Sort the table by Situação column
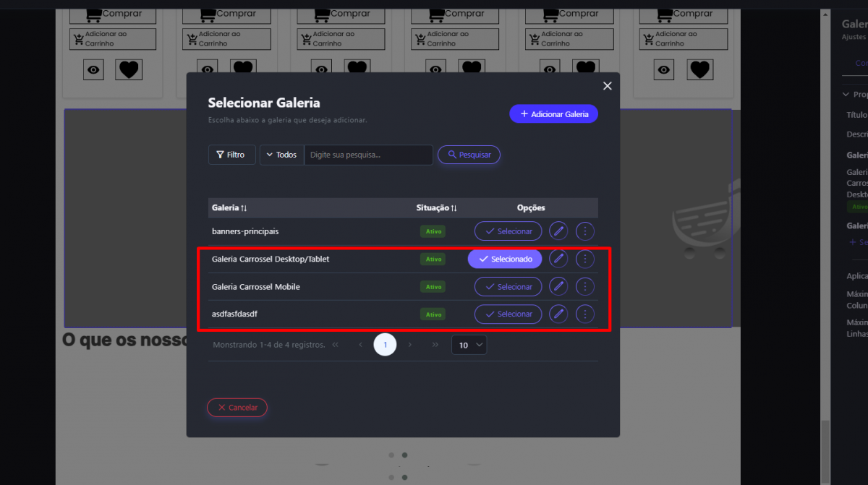 (437, 208)
